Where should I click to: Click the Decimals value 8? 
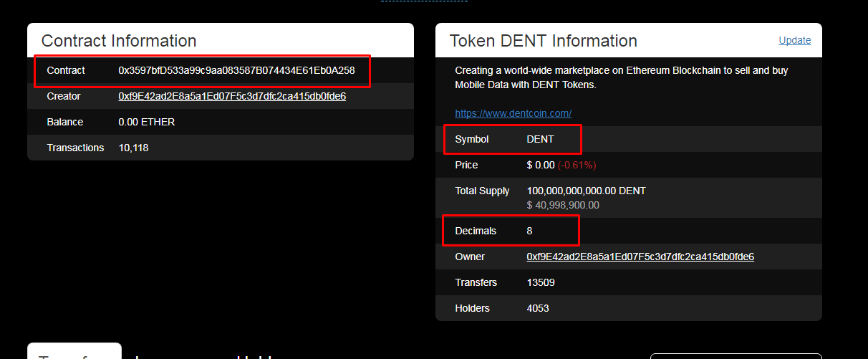tap(529, 231)
